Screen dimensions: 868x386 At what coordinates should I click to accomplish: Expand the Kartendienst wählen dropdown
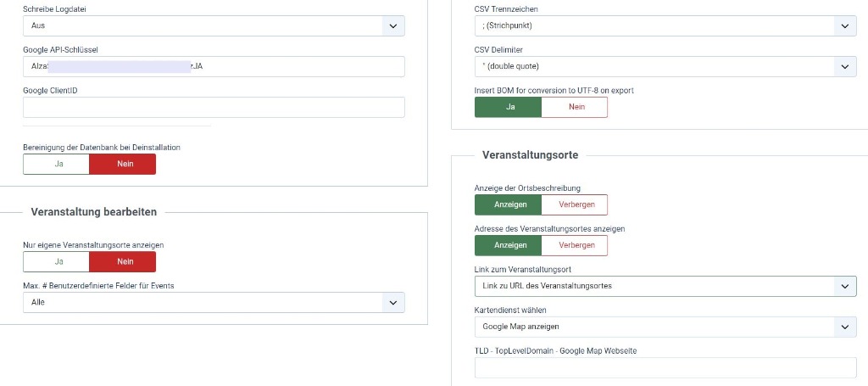pos(665,327)
